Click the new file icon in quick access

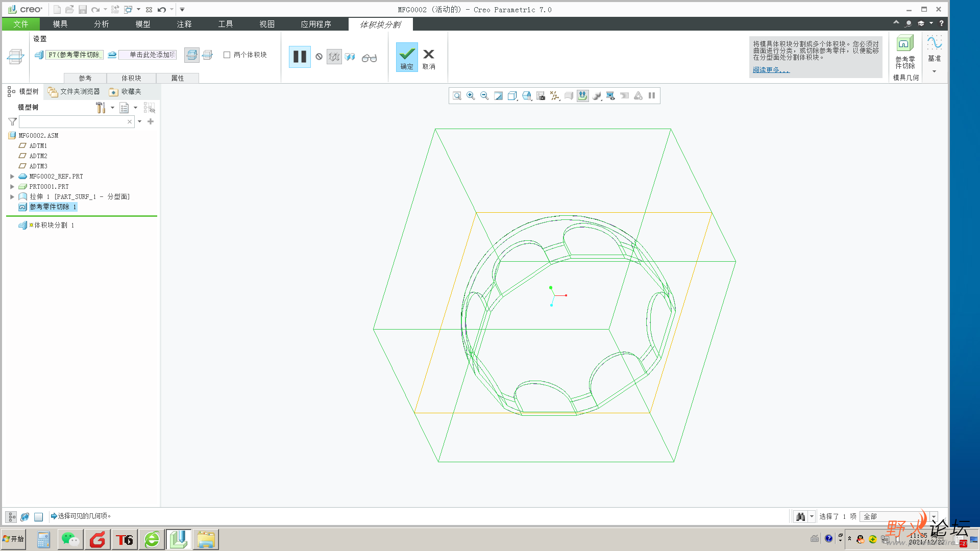pyautogui.click(x=57, y=10)
